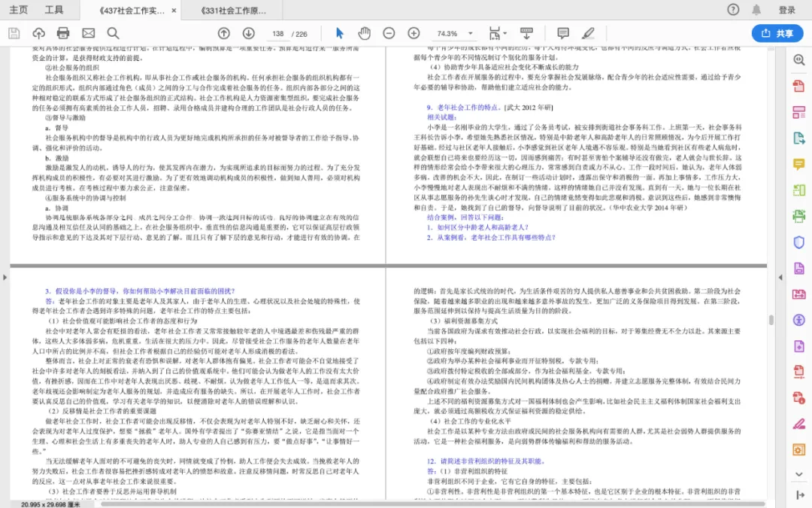Print the document via printer icon
The width and height of the screenshot is (812, 508).
(x=63, y=33)
